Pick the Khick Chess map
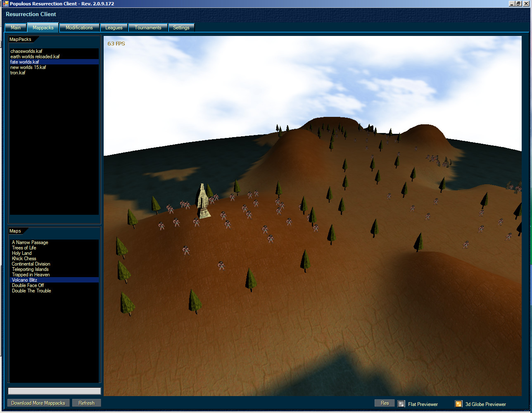The image size is (532, 413). pos(54,259)
